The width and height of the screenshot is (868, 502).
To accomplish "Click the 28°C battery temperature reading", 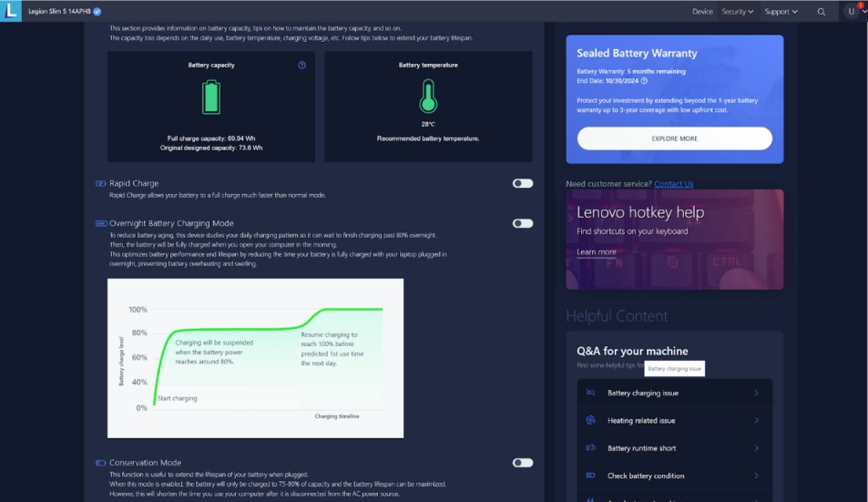I will click(x=428, y=124).
